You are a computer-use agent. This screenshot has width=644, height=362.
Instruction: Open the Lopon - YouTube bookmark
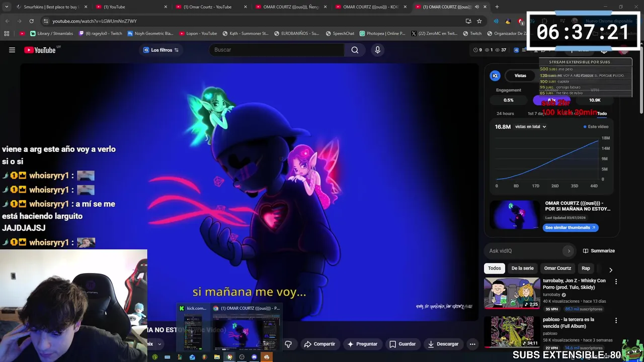coord(198,34)
